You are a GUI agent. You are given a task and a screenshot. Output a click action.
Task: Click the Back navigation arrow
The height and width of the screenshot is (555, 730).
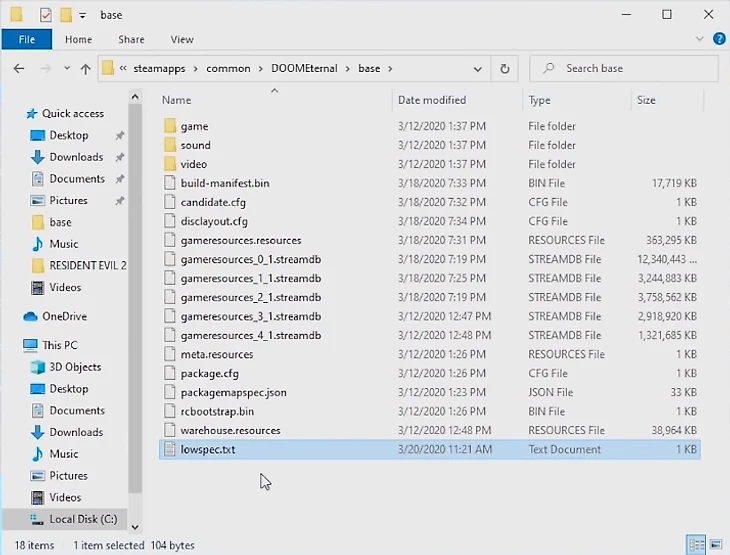pos(18,69)
